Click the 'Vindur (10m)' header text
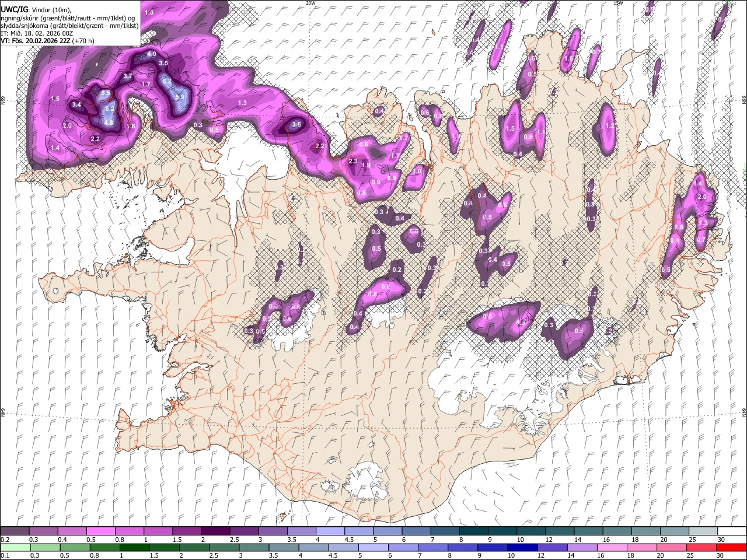The height and width of the screenshot is (560, 747). coord(51,10)
